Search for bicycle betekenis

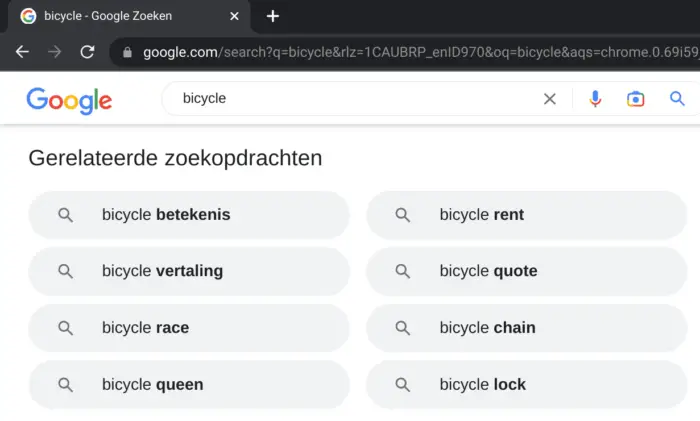click(189, 215)
